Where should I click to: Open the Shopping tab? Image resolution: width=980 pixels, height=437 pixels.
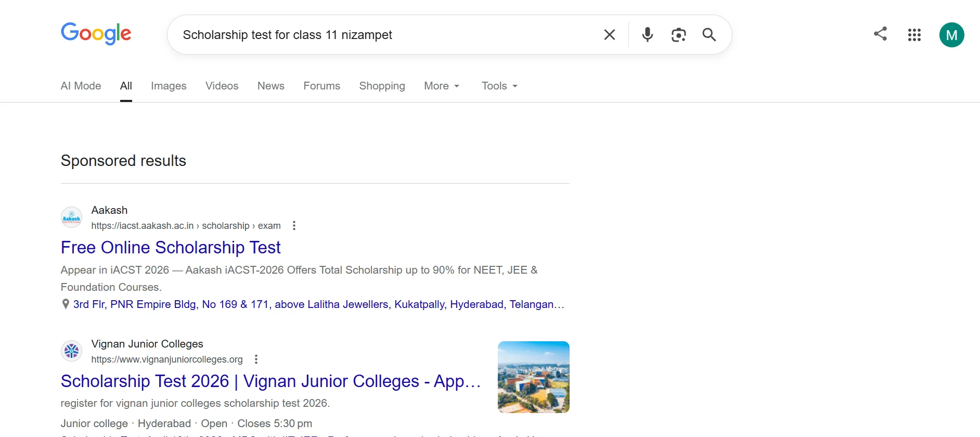point(382,86)
